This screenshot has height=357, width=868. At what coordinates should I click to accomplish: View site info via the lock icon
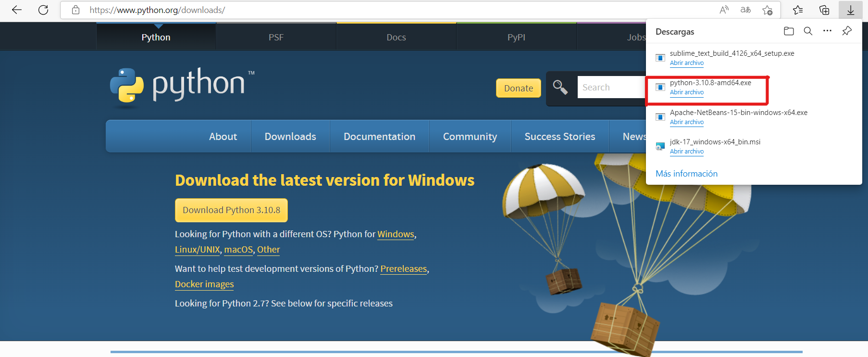pos(75,10)
